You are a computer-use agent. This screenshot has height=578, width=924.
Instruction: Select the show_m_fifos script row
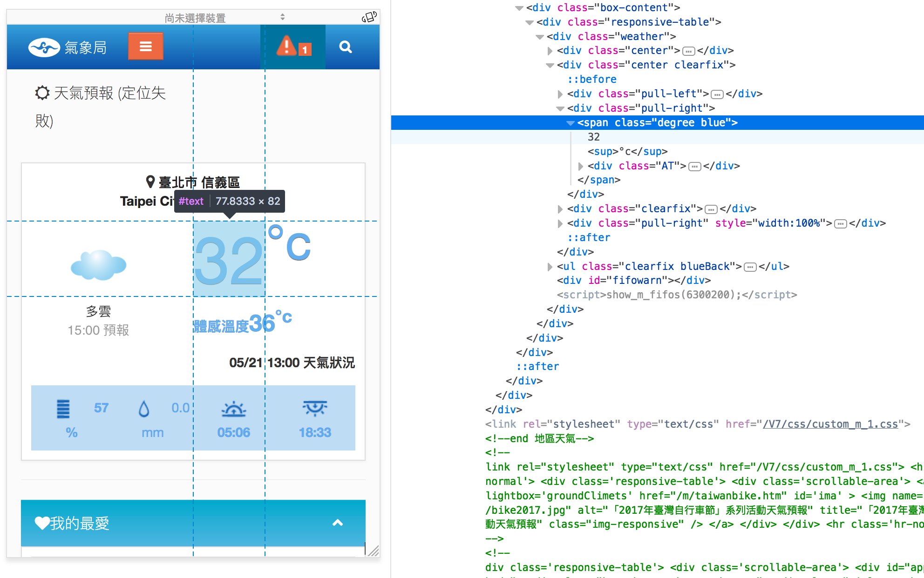click(x=677, y=295)
